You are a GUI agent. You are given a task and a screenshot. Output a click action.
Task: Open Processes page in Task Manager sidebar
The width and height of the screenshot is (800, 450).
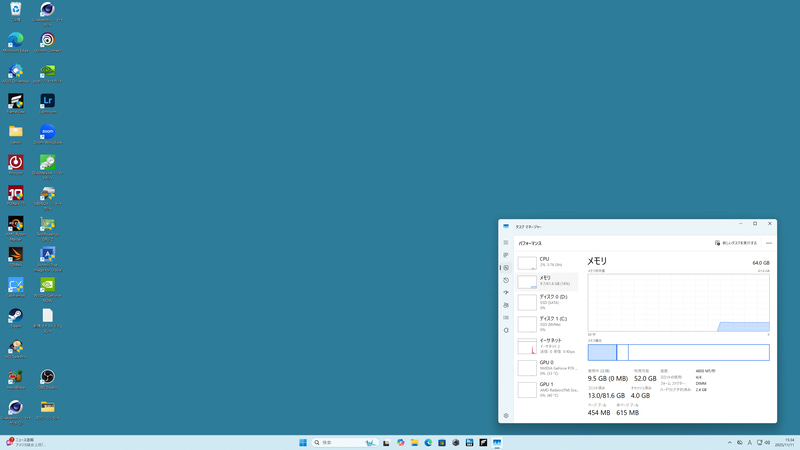point(506,255)
